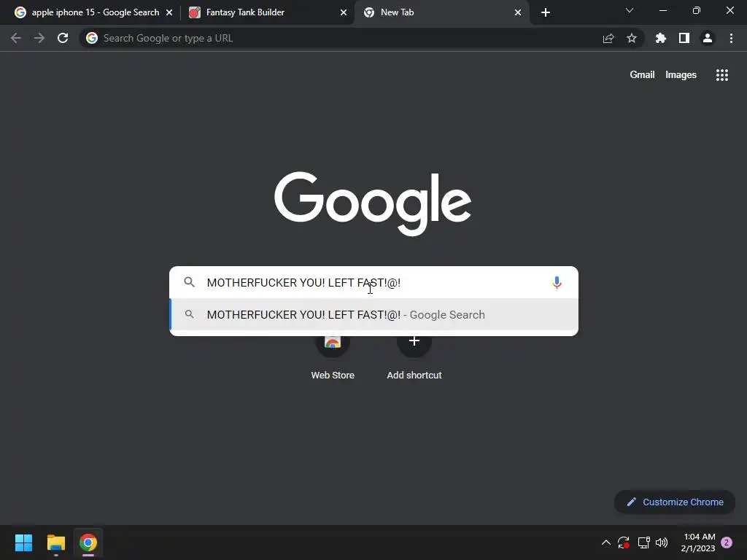Image resolution: width=747 pixels, height=560 pixels.
Task: Reload the current page
Action: tap(63, 38)
